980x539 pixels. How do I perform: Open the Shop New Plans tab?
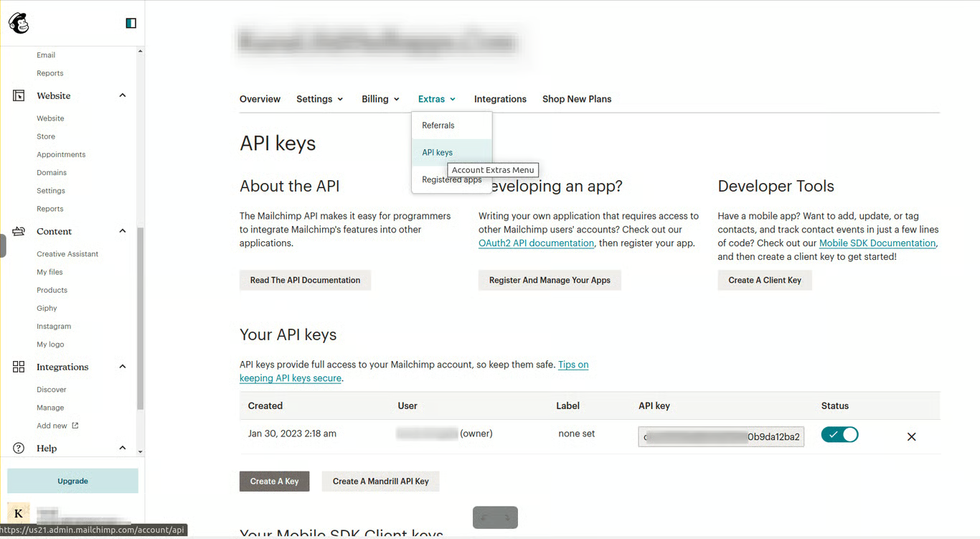click(577, 99)
